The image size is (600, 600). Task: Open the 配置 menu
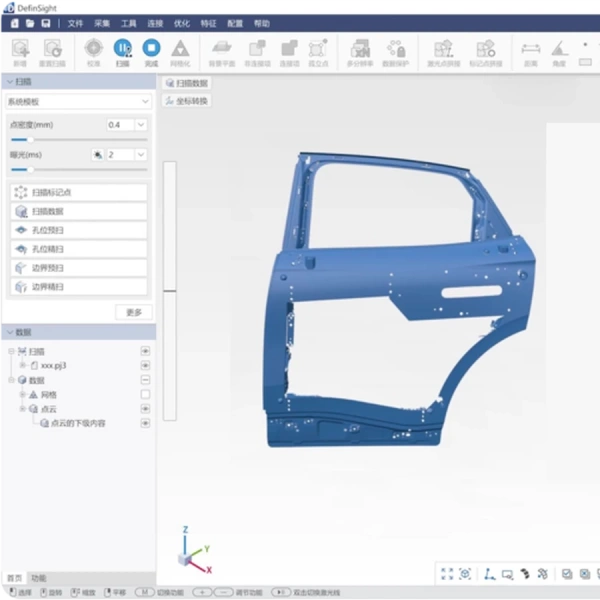point(235,24)
